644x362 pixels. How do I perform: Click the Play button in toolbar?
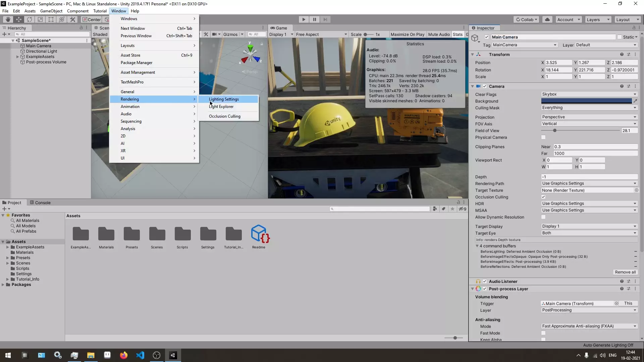click(x=304, y=19)
